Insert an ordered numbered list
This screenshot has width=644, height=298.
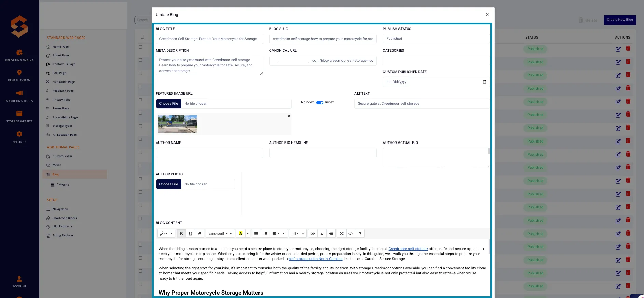click(x=265, y=234)
